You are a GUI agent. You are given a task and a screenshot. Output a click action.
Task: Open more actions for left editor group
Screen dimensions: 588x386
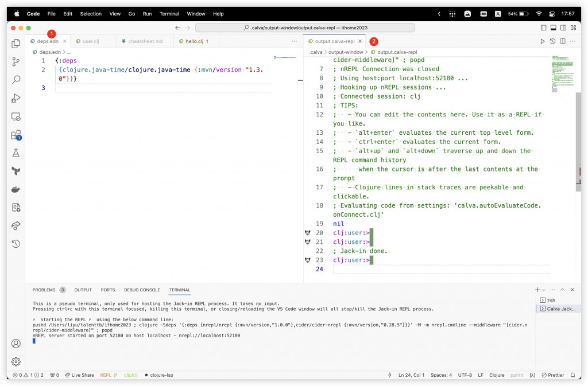click(x=295, y=41)
